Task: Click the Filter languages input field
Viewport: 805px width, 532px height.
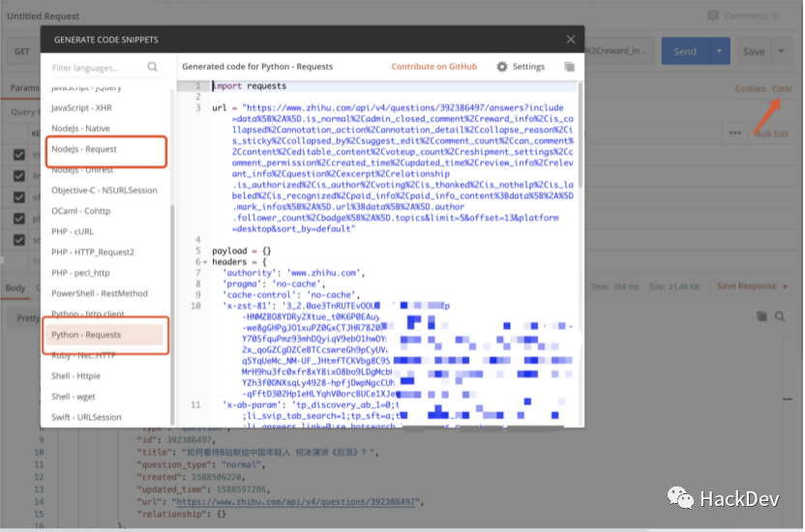Action: coord(98,67)
